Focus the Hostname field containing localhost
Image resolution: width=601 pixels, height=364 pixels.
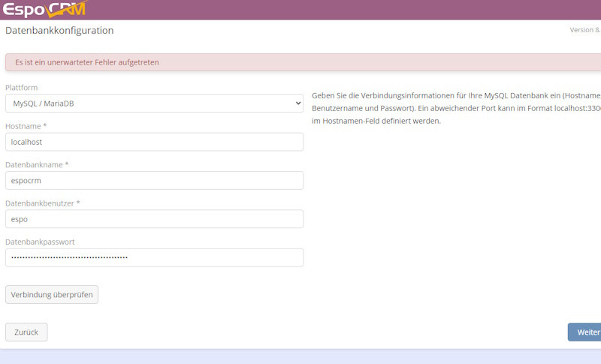coord(154,142)
